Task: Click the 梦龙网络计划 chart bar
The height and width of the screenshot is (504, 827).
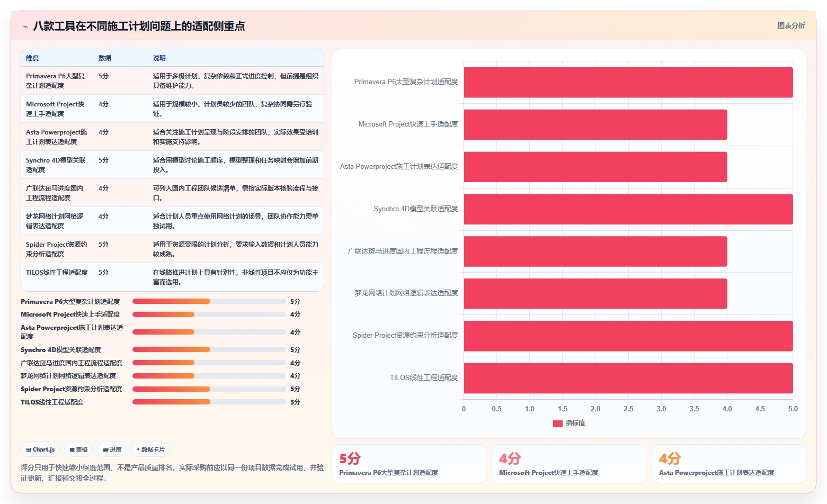Action: pos(595,293)
